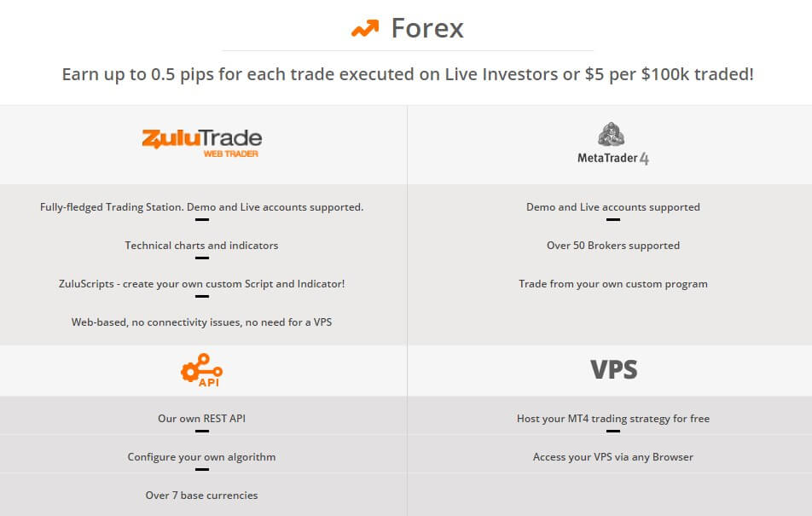Click MetaTrader 'Demo and Live accounts supported' text
Viewport: 812px width, 516px height.
(613, 207)
